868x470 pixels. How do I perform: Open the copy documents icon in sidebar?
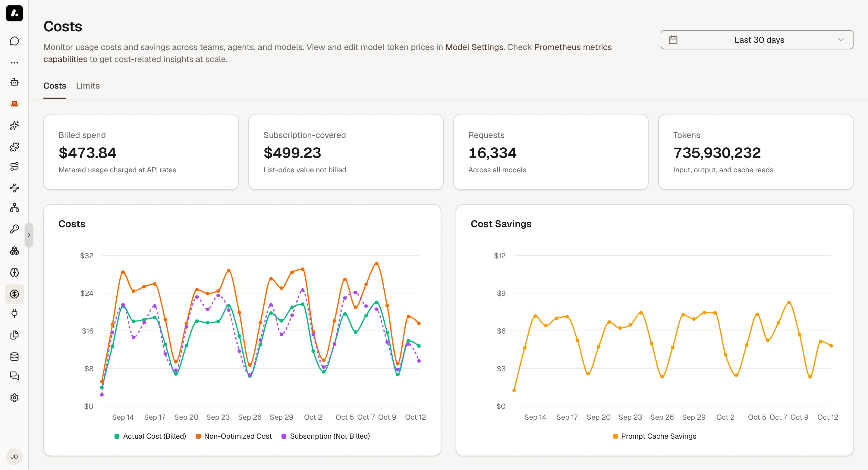[x=14, y=335]
